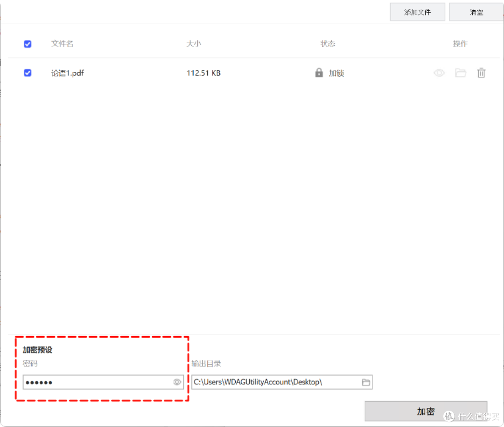504x427 pixels.
Task: Click the 清空 button
Action: [x=476, y=12]
